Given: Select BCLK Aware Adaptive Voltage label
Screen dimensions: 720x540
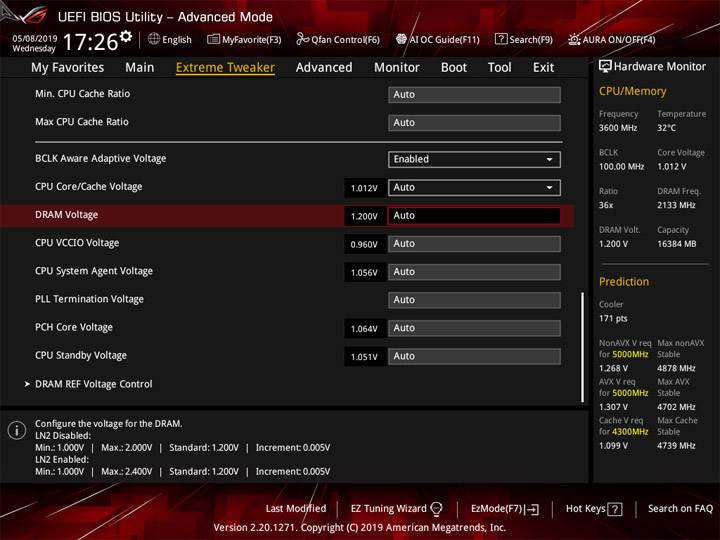Looking at the screenshot, I should pos(101,158).
